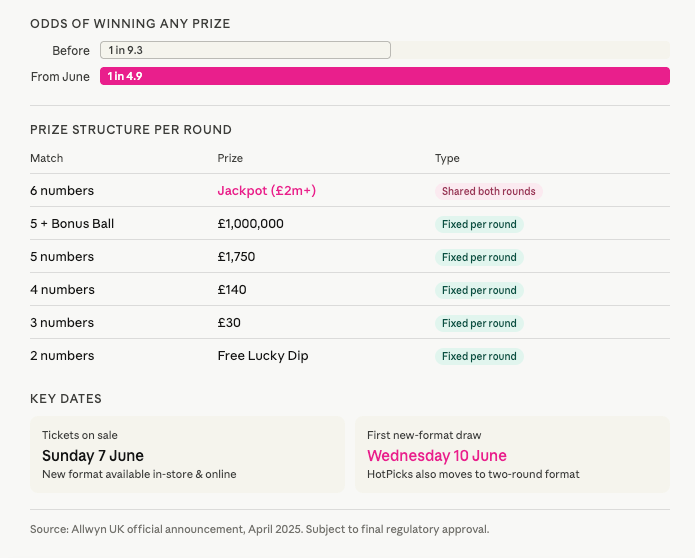Click the 'Before' 1 in 9.3 bar

pyautogui.click(x=245, y=50)
